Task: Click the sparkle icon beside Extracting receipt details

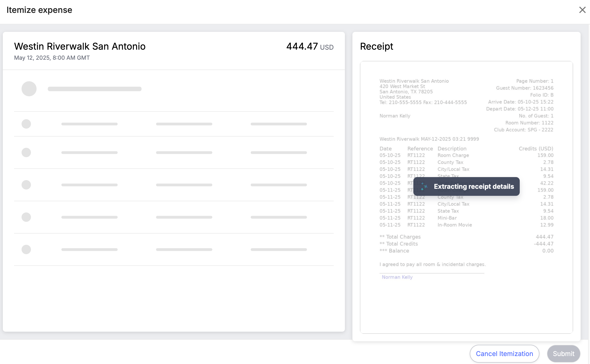Action: point(424,186)
